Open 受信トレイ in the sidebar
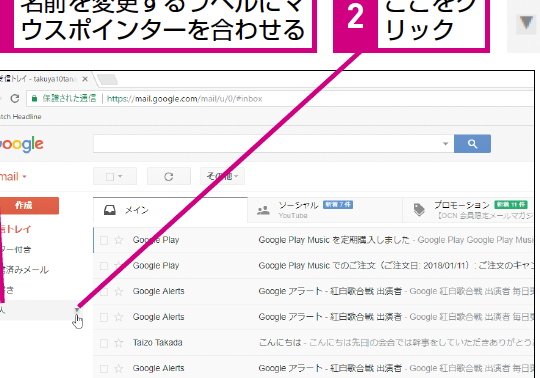 coord(15,229)
